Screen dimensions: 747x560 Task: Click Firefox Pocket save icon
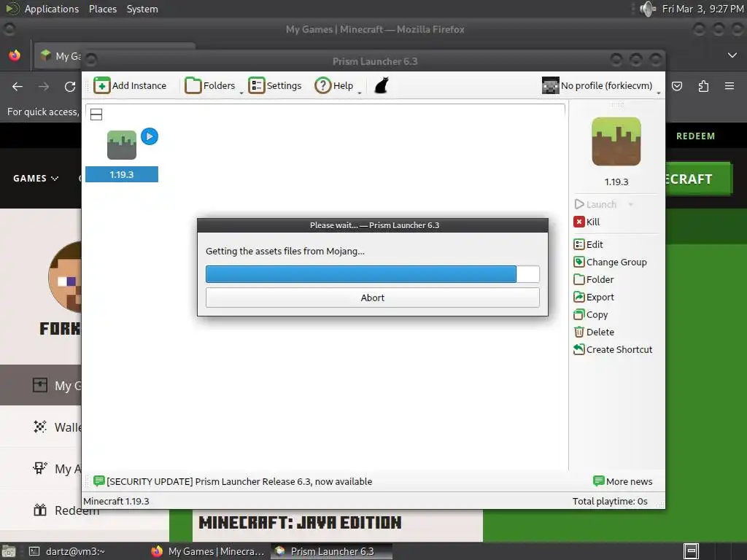pos(677,86)
